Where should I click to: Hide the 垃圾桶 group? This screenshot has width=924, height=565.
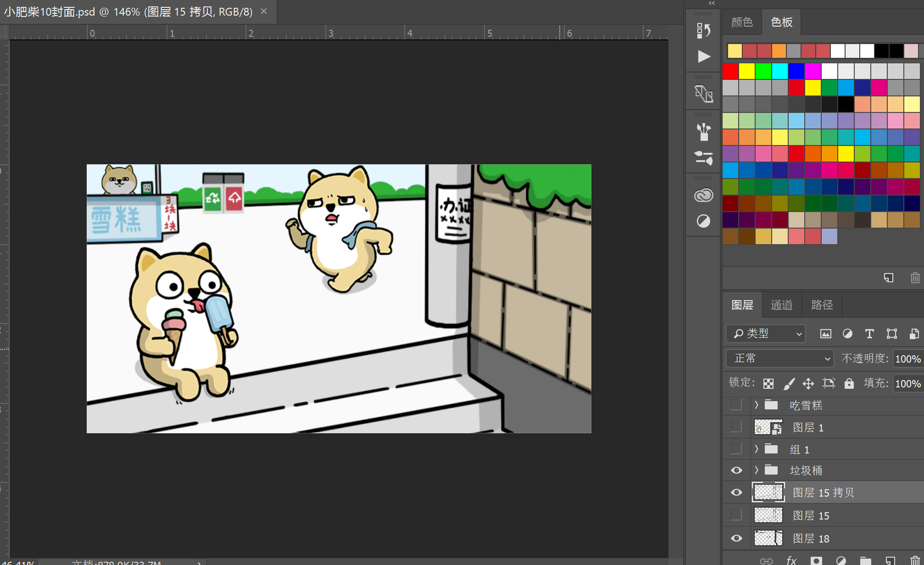click(736, 470)
